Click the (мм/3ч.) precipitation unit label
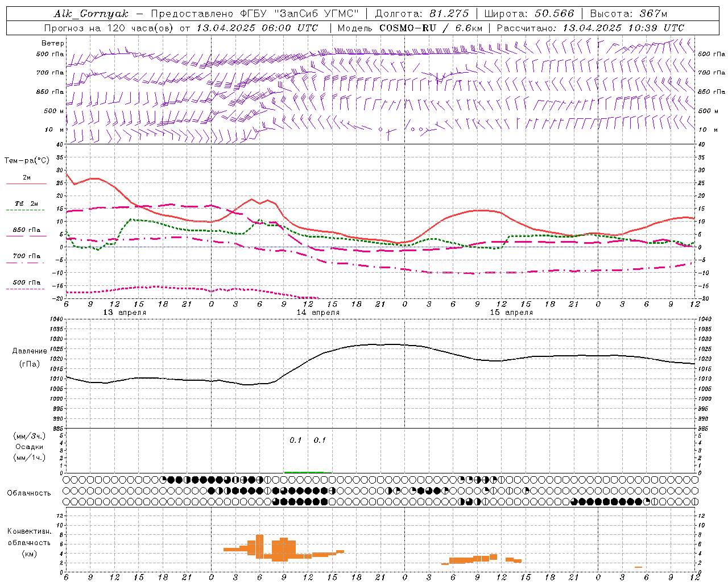Image resolution: width=728 pixels, height=582 pixels. (x=30, y=436)
